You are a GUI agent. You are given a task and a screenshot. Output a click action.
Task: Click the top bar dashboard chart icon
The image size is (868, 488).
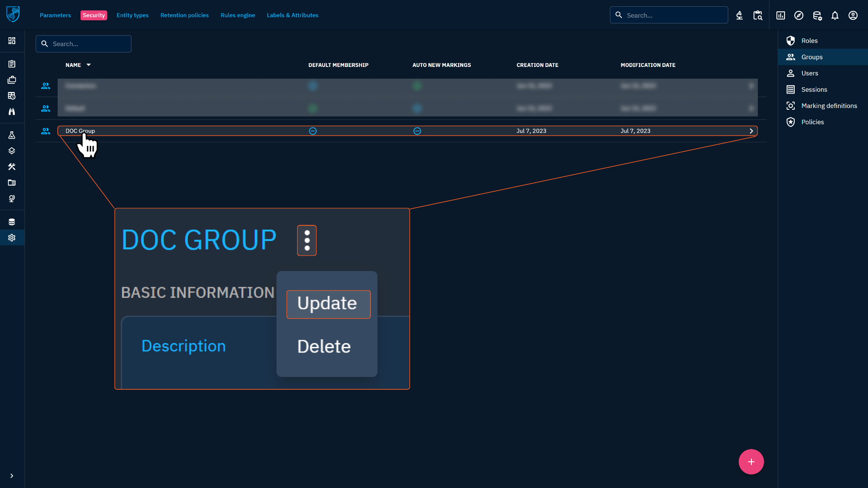pos(780,16)
